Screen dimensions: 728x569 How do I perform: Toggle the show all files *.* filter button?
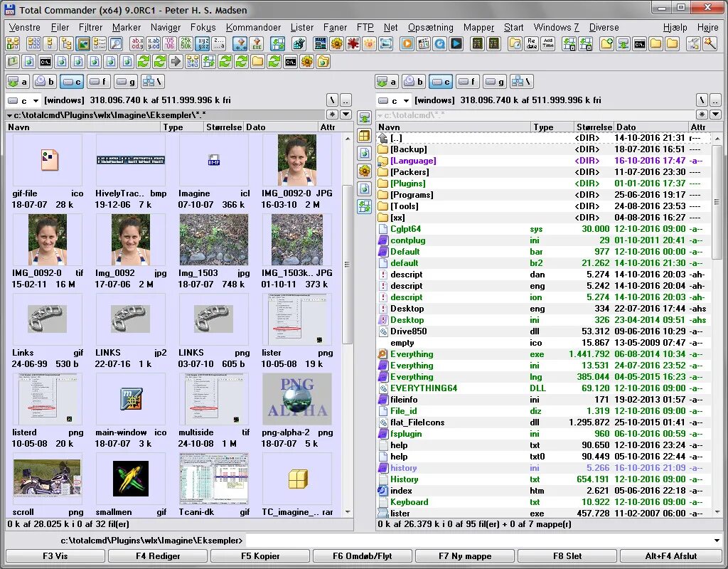coord(240,43)
